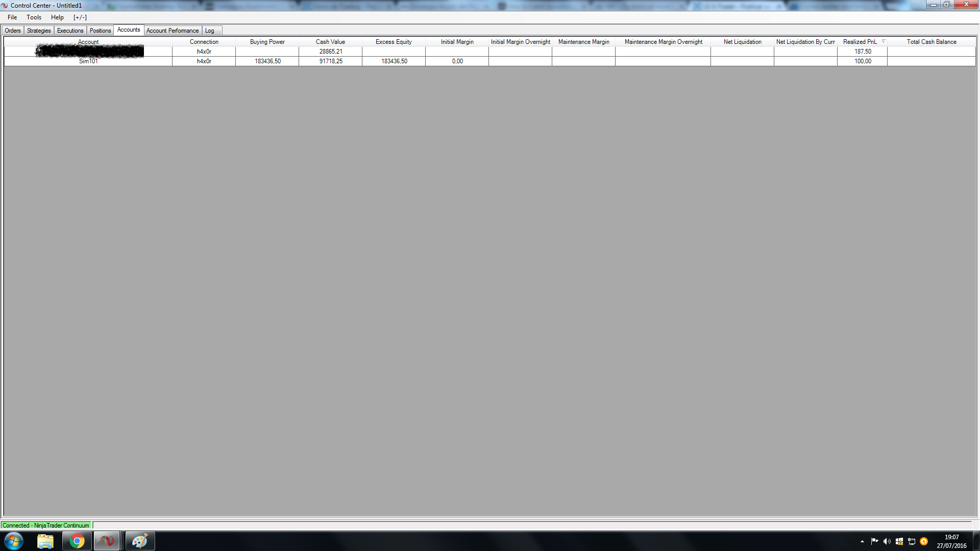Open the Tools menu
980x551 pixels.
(34, 17)
